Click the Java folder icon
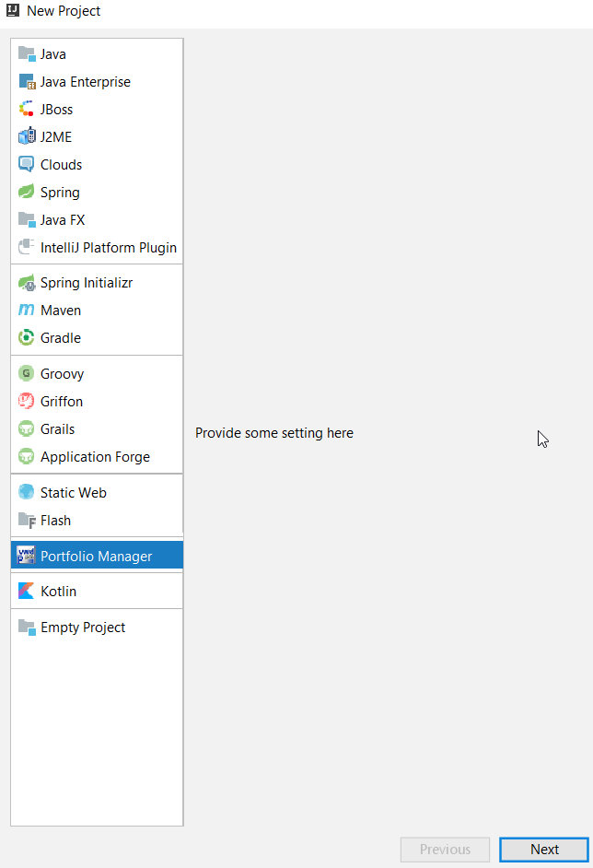 pyautogui.click(x=27, y=54)
